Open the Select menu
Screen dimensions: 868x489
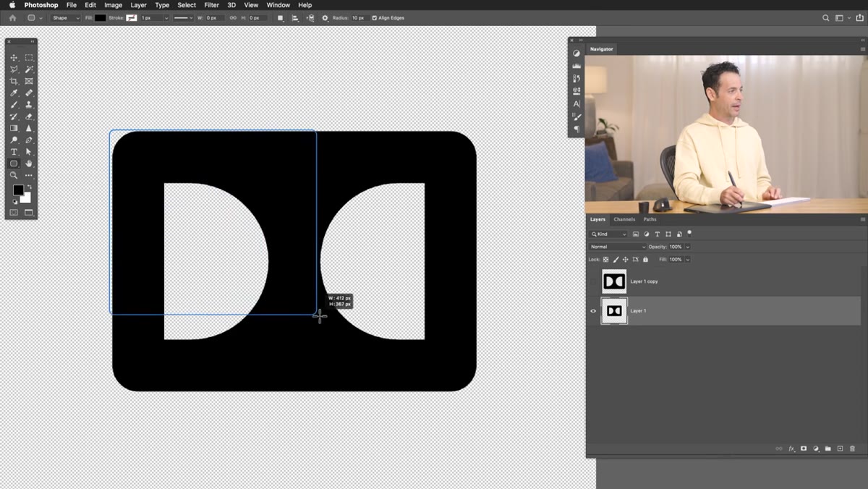pyautogui.click(x=187, y=5)
